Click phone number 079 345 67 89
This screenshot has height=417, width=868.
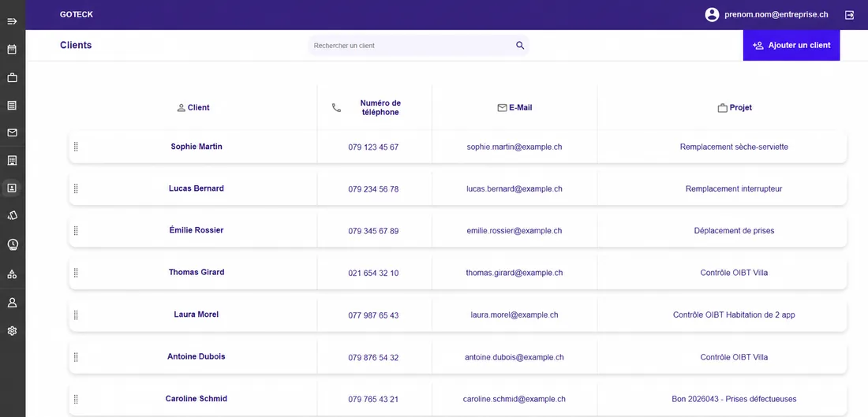coord(374,231)
